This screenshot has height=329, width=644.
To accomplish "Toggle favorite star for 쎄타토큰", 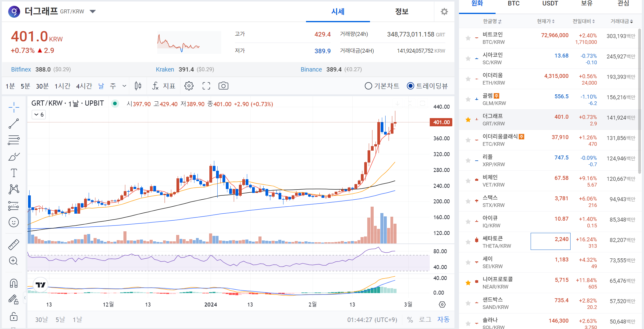I will [x=468, y=242].
